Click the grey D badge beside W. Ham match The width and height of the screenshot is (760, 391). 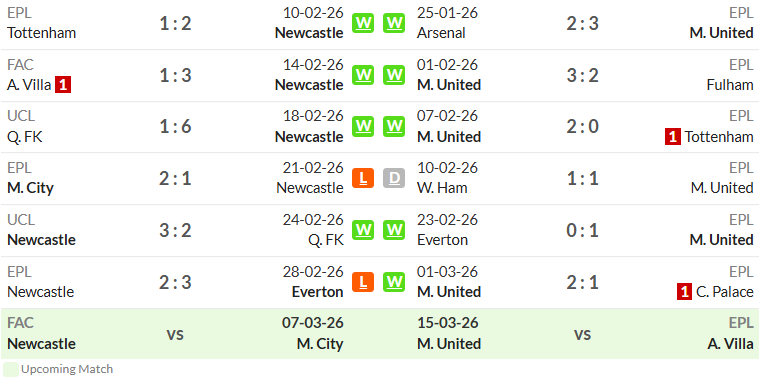coord(394,178)
